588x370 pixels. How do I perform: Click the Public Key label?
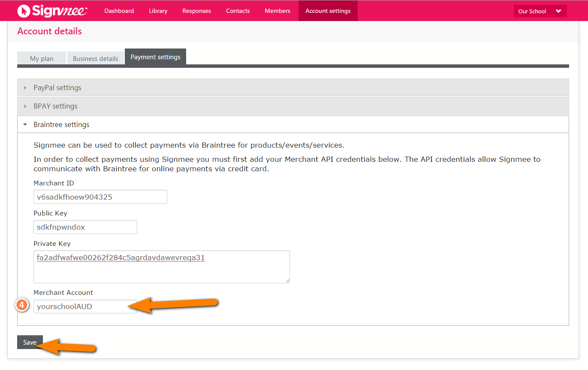[50, 213]
